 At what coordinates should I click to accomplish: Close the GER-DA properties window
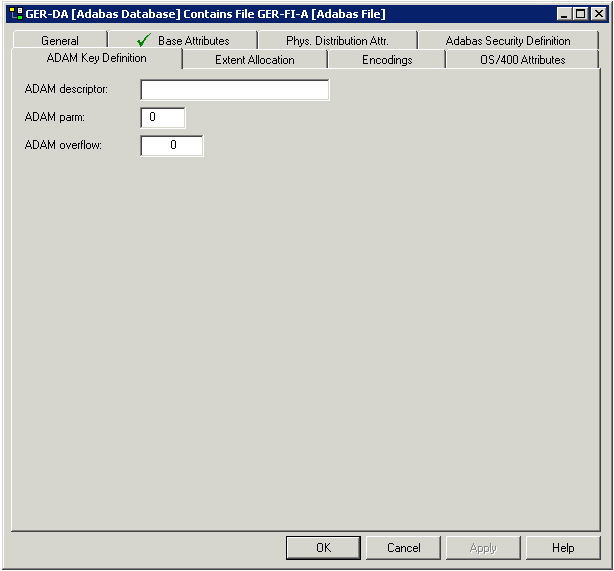coord(597,14)
